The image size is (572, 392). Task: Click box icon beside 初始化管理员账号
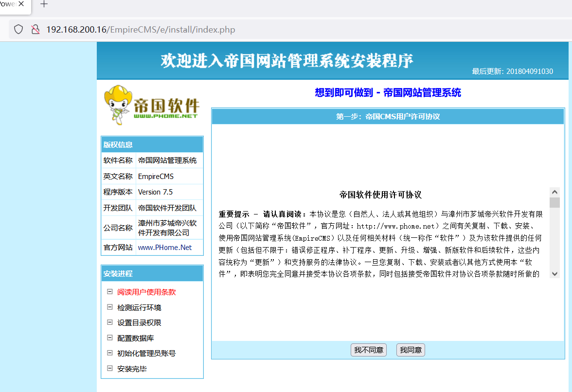click(109, 353)
